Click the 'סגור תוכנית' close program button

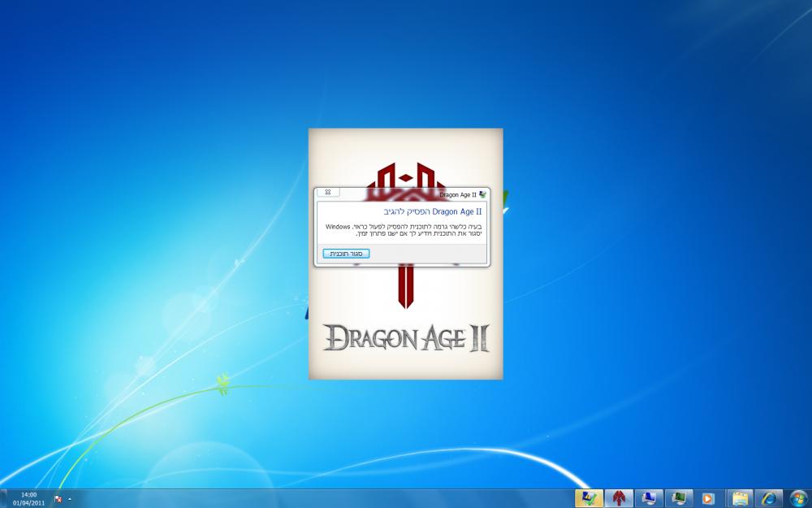tap(346, 254)
